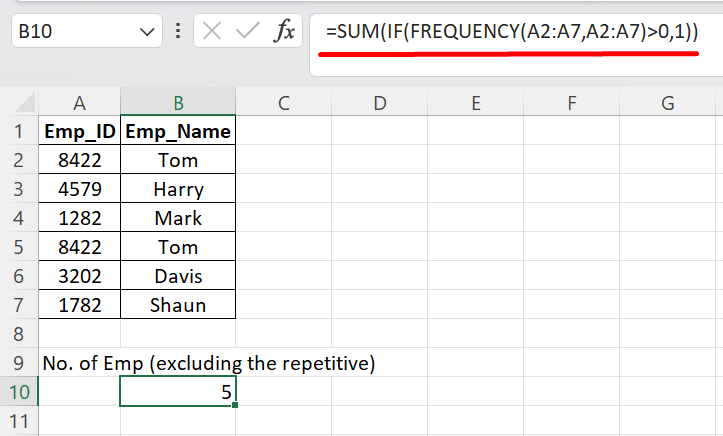Select cell A4 containing 1282

[x=79, y=218]
